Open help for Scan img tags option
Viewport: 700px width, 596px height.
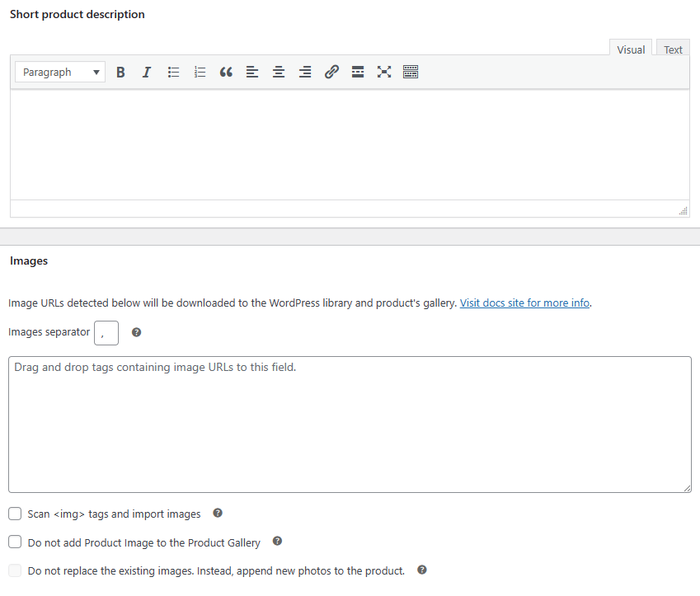coord(218,513)
